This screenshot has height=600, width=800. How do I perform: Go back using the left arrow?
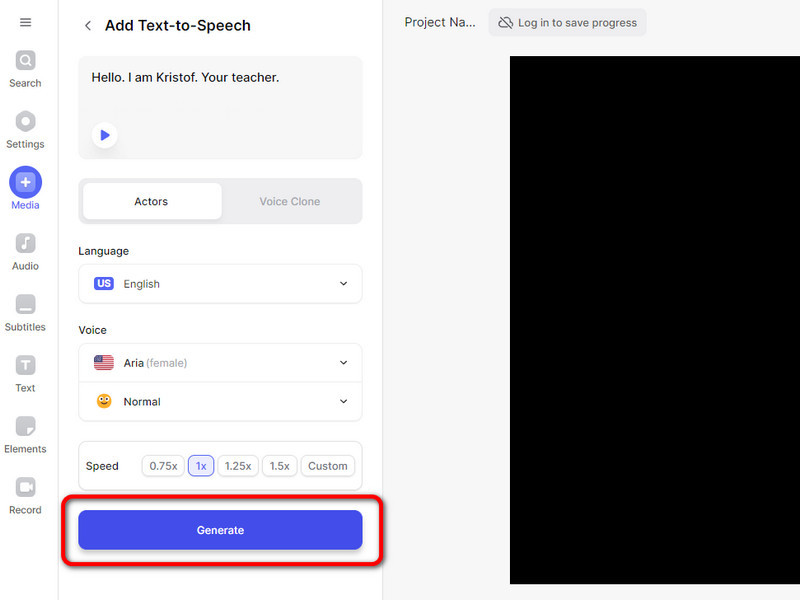(x=88, y=26)
